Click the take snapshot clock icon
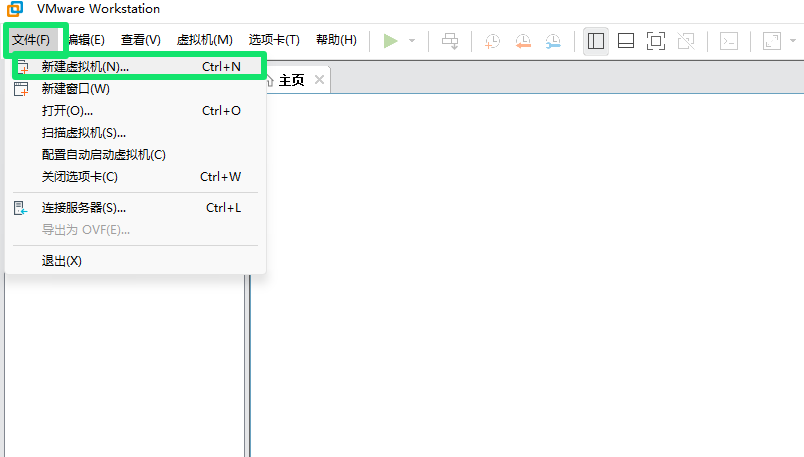 (492, 40)
